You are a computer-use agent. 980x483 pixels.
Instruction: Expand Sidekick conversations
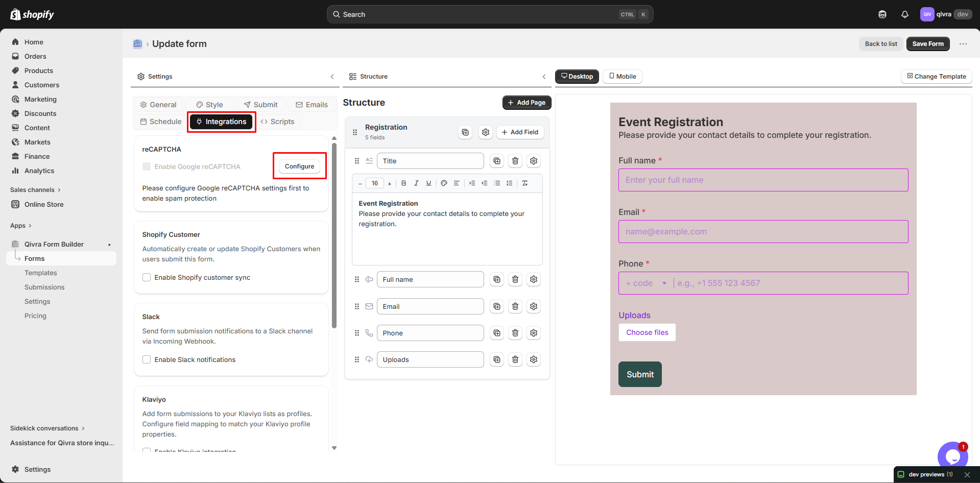[47, 428]
